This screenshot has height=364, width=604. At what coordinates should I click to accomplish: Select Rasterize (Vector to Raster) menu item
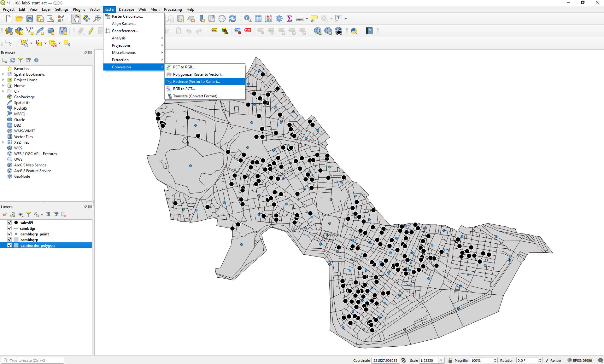(x=196, y=82)
